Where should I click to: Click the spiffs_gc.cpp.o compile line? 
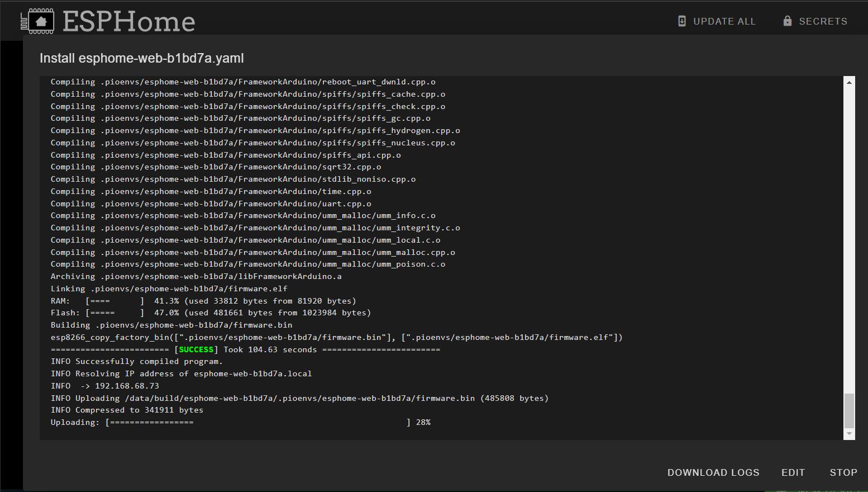click(241, 119)
